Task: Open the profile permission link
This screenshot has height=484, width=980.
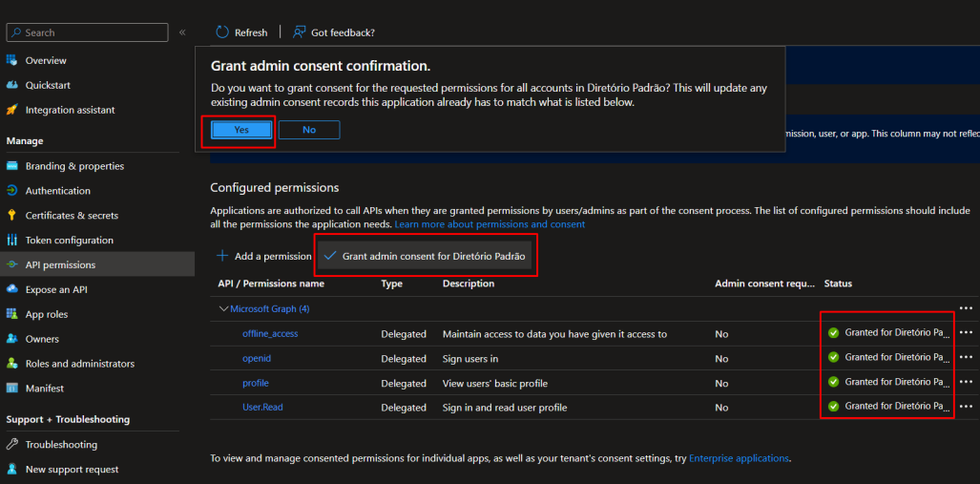Action: [256, 383]
